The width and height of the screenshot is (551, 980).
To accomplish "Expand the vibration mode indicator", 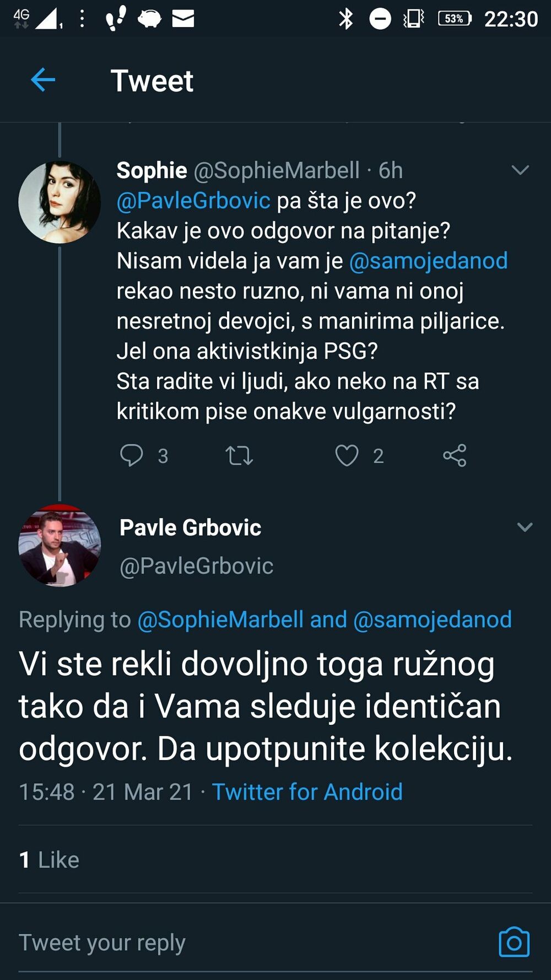I will [412, 18].
